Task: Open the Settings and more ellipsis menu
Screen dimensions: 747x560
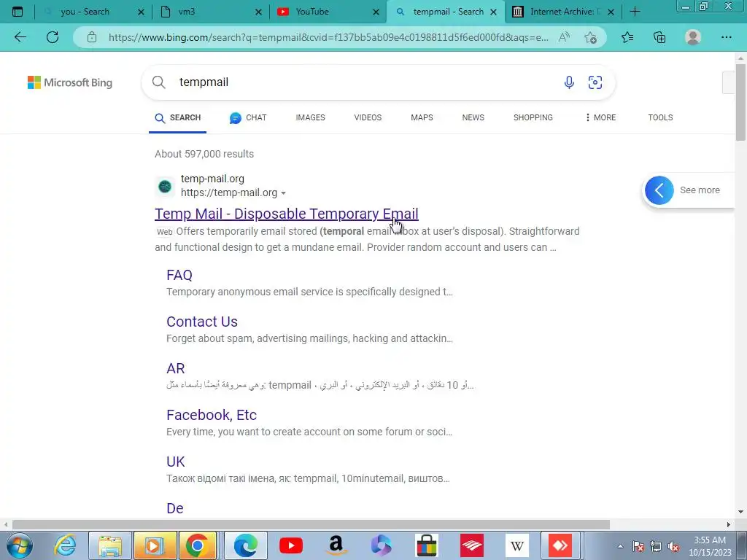Action: (726, 37)
